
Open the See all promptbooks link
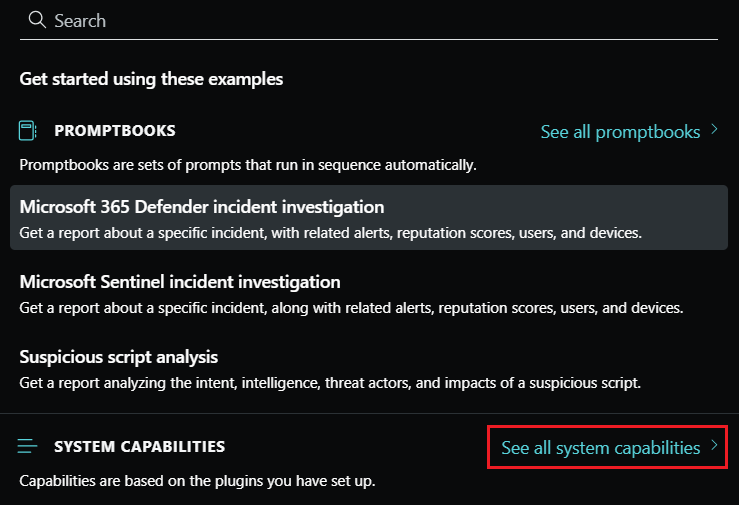tap(620, 131)
